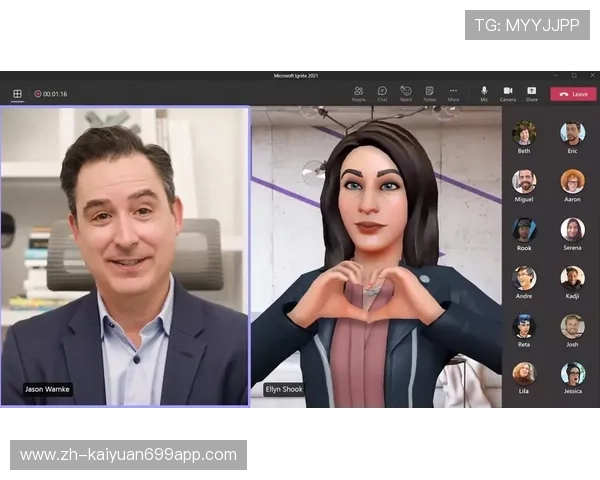
Task: Open the meeting Chat
Action: [x=382, y=94]
